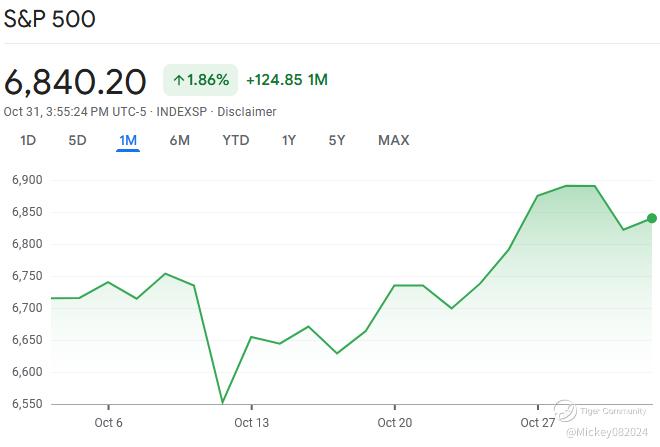Click the Oct 6 date axis label
Image resolution: width=660 pixels, height=447 pixels.
pos(108,422)
